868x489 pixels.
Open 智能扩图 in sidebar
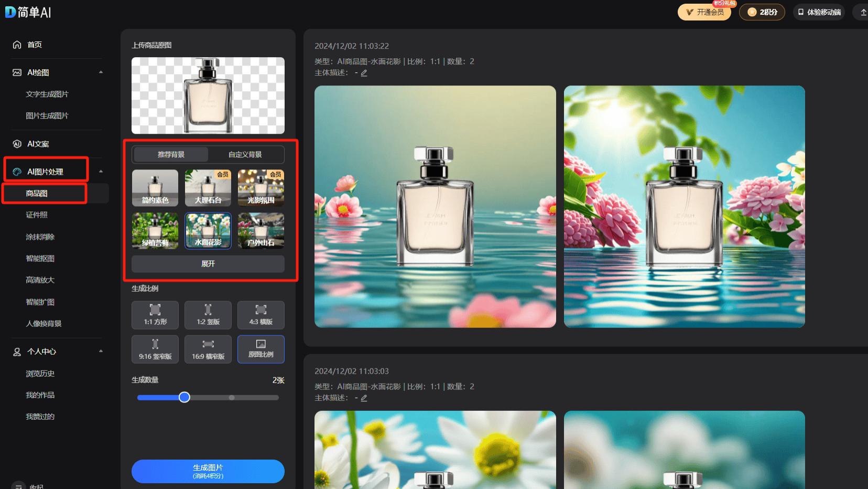[40, 302]
